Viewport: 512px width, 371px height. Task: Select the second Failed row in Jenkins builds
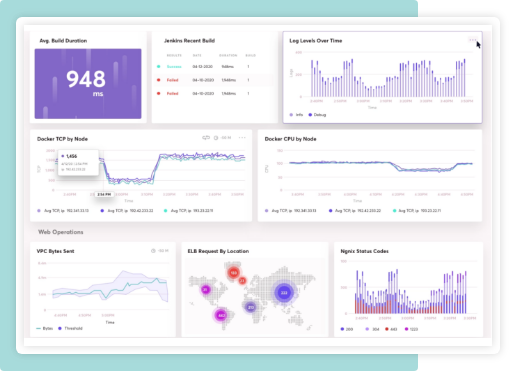point(214,94)
